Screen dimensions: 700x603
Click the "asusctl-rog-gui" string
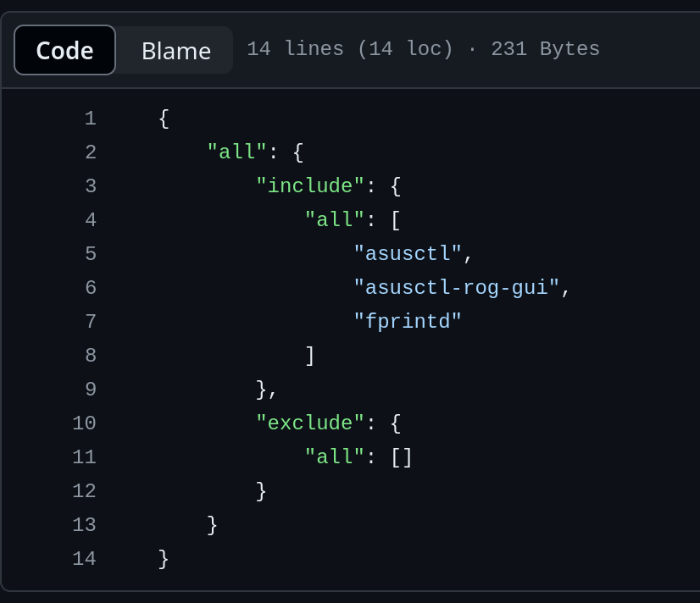click(x=457, y=288)
